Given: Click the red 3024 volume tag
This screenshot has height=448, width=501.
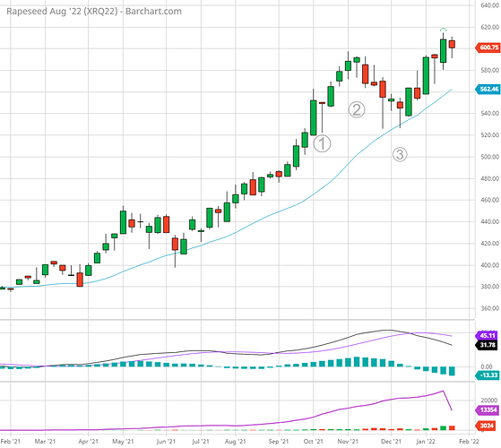Looking at the screenshot, I should tap(487, 426).
